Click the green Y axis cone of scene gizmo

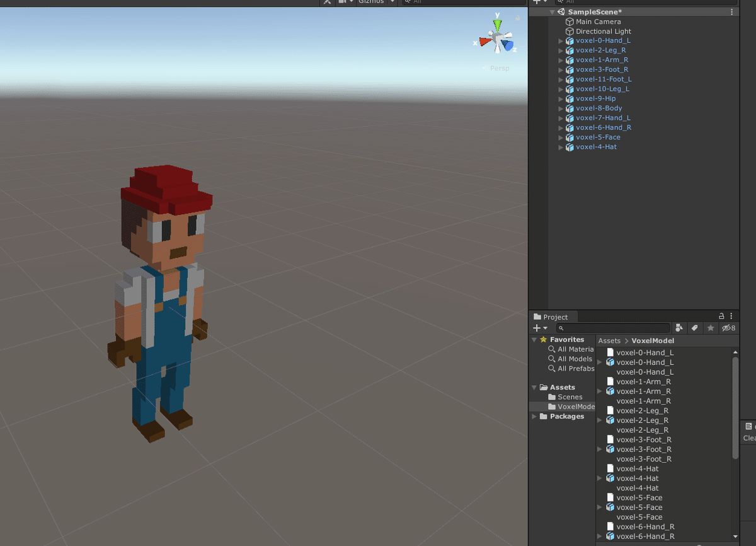[x=498, y=26]
